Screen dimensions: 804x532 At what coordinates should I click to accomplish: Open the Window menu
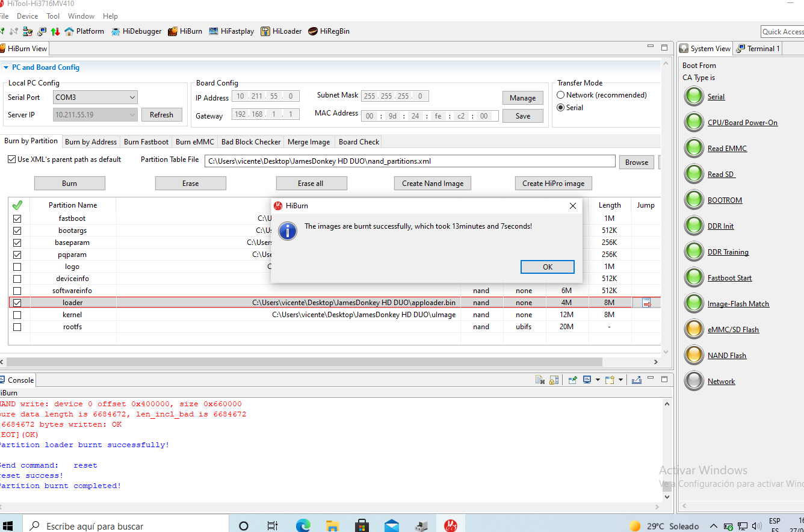(81, 16)
